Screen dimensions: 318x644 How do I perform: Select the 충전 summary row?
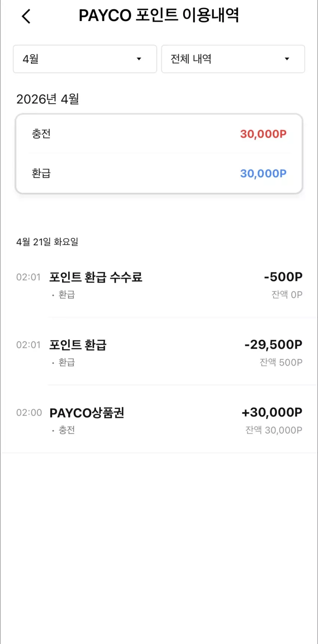(159, 134)
